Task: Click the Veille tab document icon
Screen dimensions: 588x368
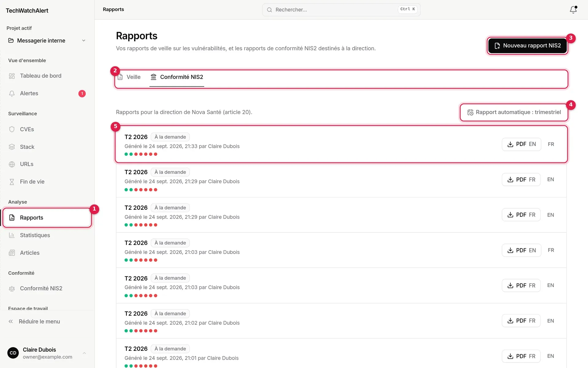Action: tap(120, 77)
